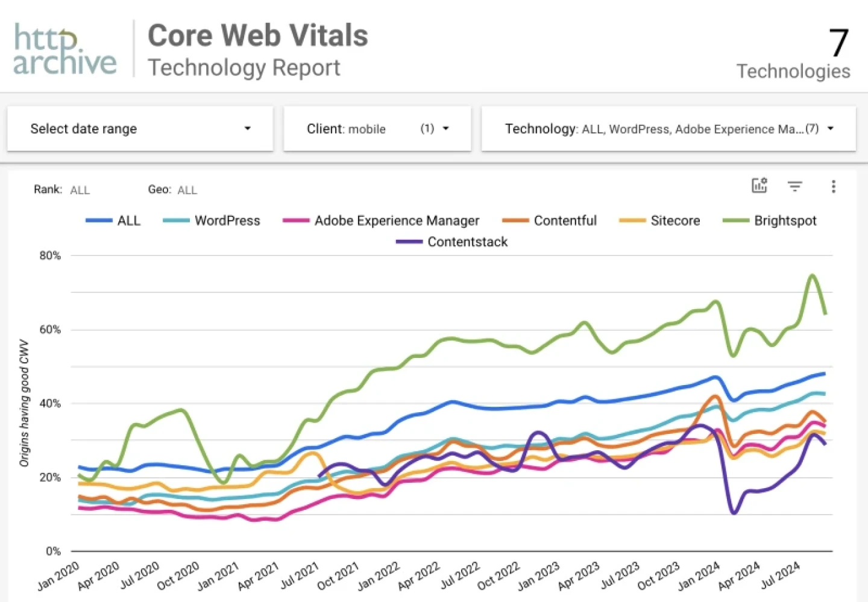
Task: Click the Rank: ALL filter label
Action: pyautogui.click(x=62, y=190)
